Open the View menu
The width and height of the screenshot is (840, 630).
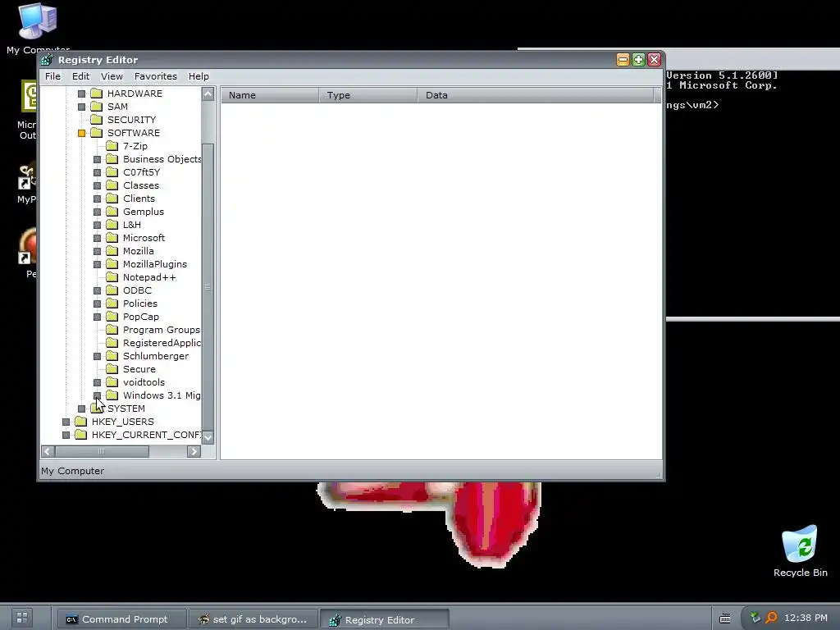point(112,76)
